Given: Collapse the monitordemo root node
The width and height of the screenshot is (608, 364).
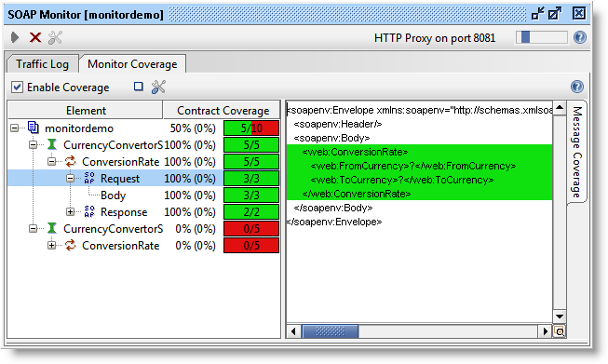Looking at the screenshot, I should [x=14, y=128].
